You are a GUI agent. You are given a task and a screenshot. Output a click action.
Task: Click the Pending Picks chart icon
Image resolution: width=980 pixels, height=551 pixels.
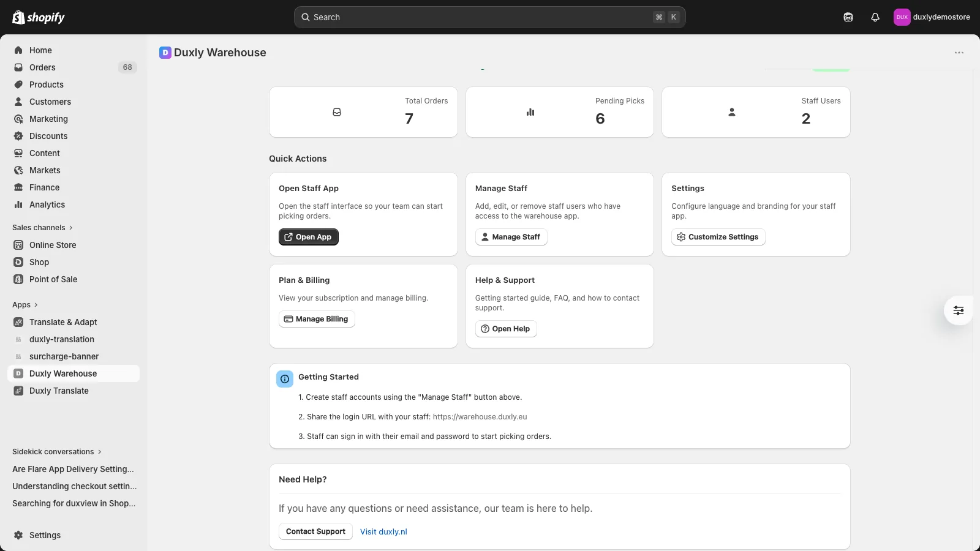point(530,112)
